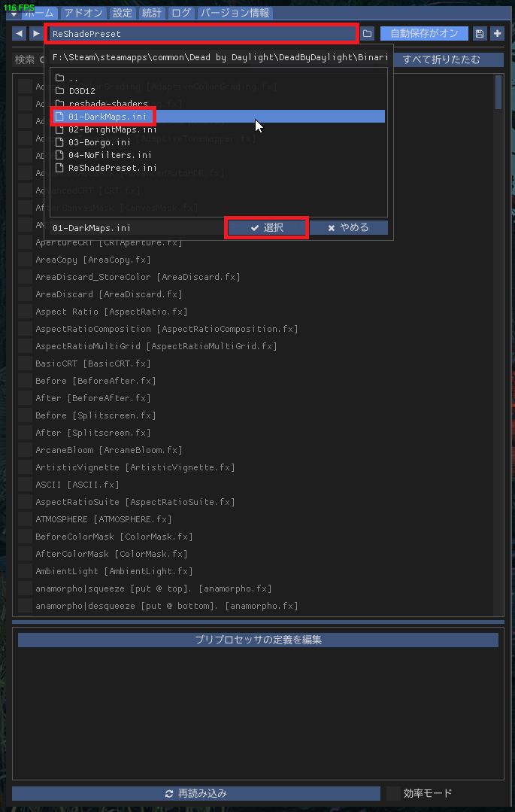Click the next preset right arrow

pos(35,34)
